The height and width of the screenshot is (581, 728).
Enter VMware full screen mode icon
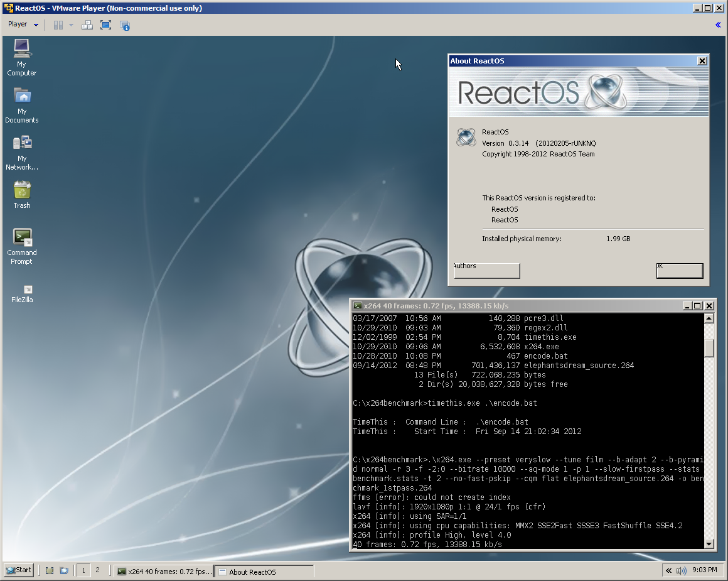[x=105, y=25]
